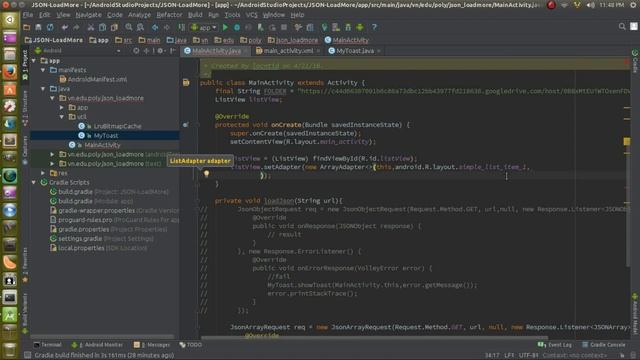Image resolution: width=640 pixels, height=360 pixels.
Task: Click the yellow warning marker in gutter stripe
Action: (627, 141)
